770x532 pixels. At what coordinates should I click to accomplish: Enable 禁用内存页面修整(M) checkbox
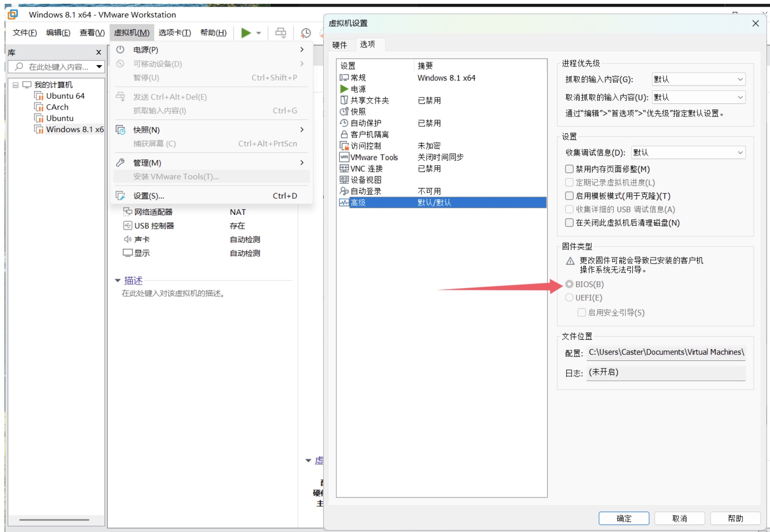tap(569, 169)
